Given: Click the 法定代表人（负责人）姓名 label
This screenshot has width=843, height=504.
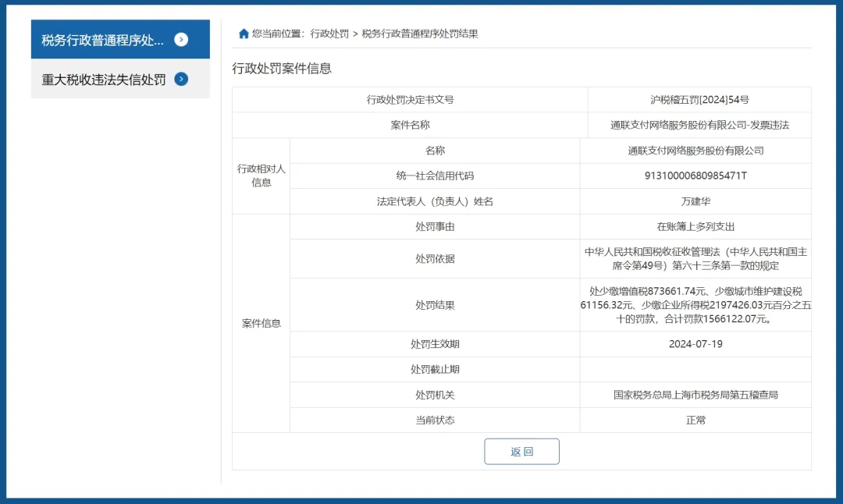Looking at the screenshot, I should [x=435, y=201].
